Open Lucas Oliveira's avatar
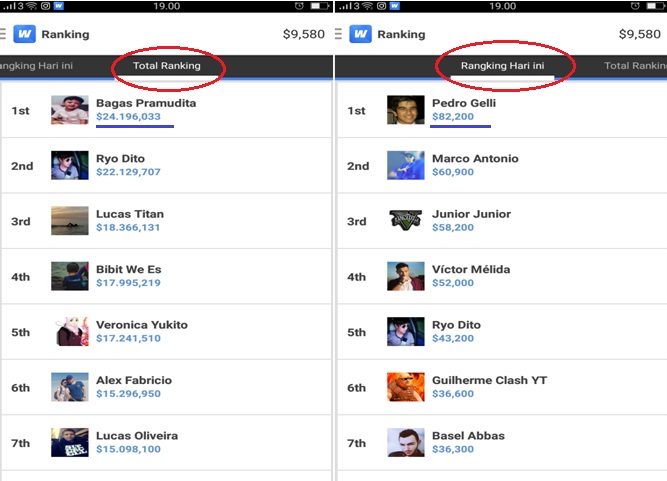This screenshot has width=667, height=481. [x=70, y=442]
